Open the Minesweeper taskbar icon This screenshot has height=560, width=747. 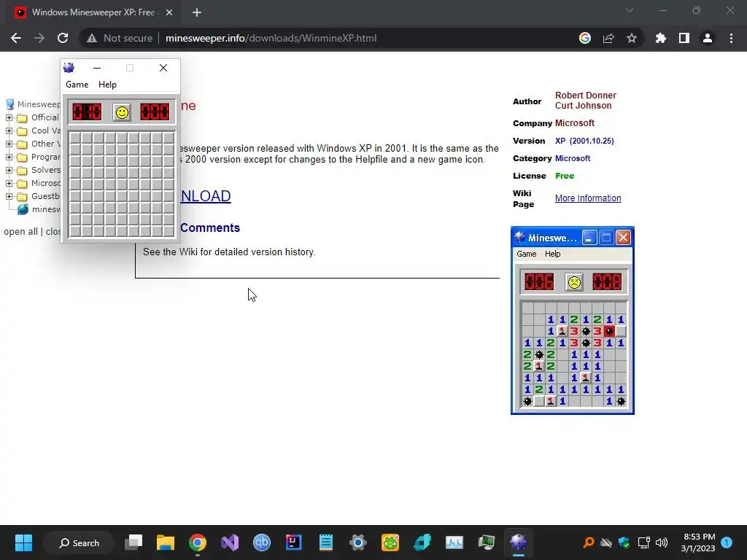(x=519, y=542)
